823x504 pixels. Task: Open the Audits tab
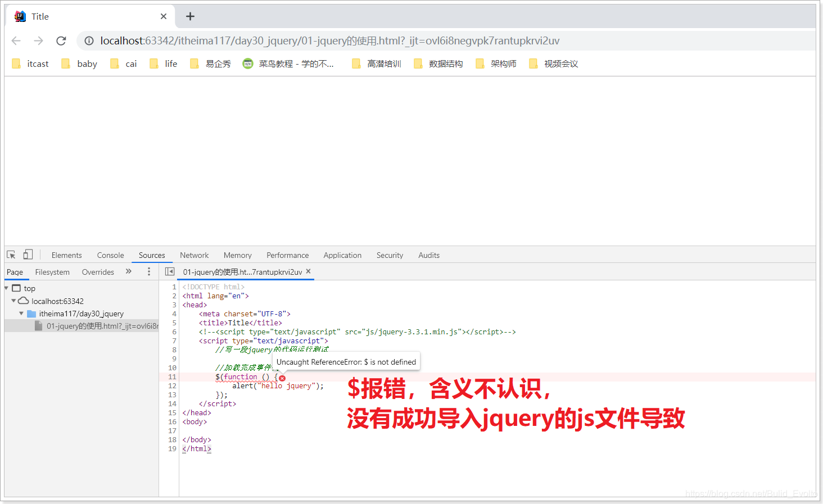(428, 255)
